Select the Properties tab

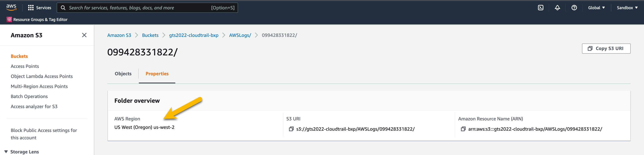coord(157,74)
